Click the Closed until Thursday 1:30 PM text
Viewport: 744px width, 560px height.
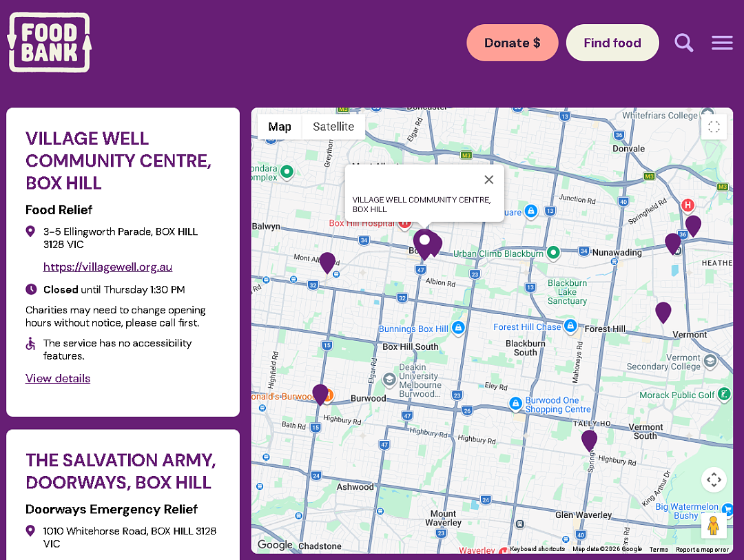114,289
